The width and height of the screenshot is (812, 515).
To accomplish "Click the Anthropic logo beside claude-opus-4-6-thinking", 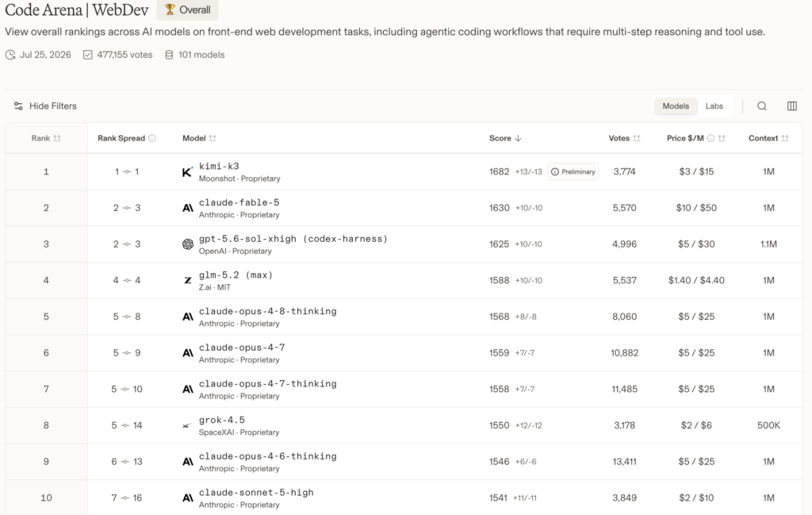I will 187,462.
